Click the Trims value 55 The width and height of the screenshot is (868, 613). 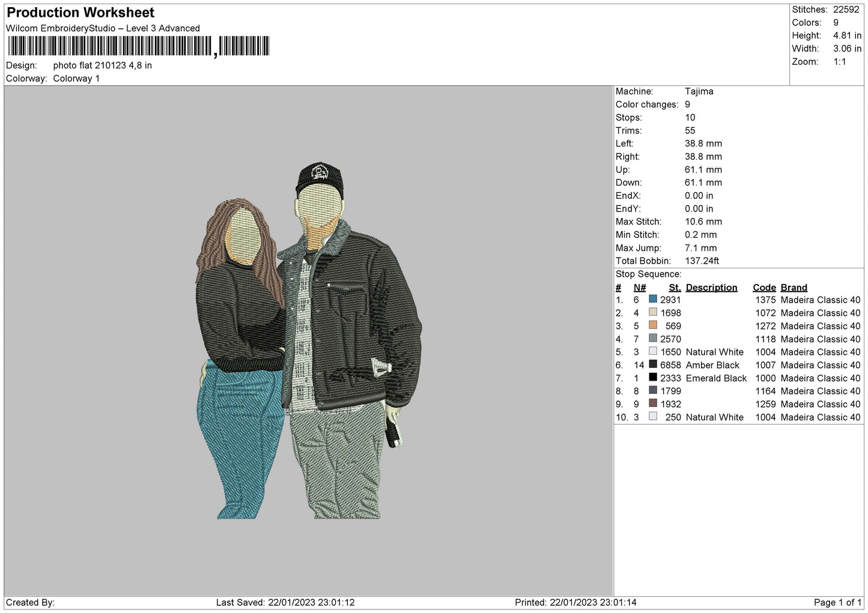click(690, 131)
